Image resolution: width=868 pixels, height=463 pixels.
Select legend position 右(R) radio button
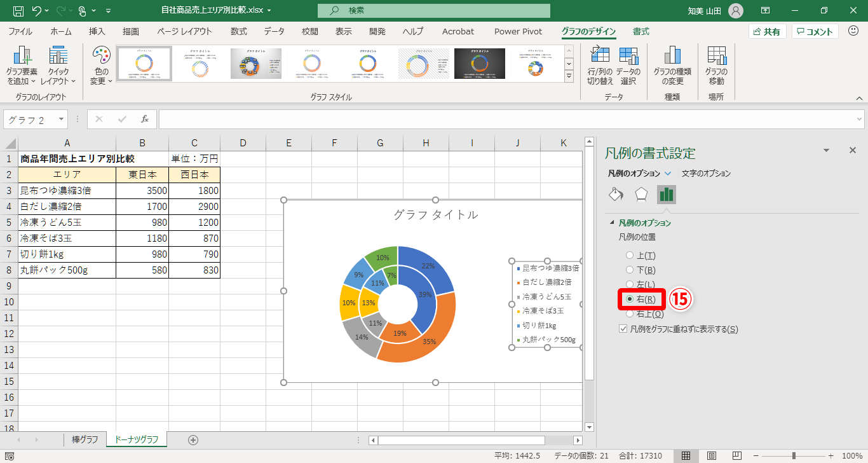(630, 299)
